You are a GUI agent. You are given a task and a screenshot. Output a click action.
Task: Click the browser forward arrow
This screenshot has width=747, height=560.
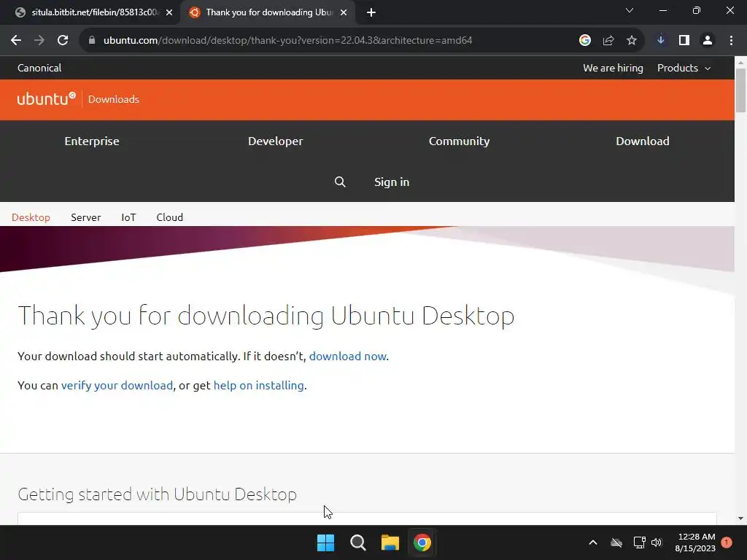(39, 41)
